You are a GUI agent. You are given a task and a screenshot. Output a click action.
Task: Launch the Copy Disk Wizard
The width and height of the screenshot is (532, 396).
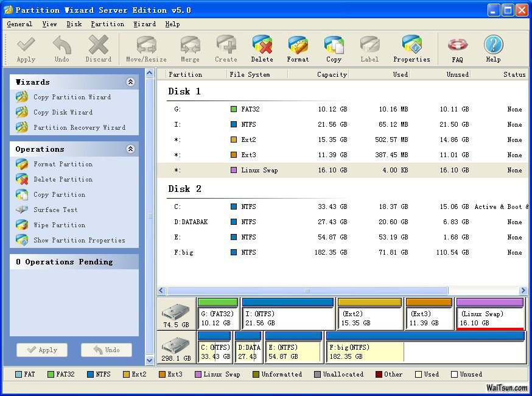pyautogui.click(x=63, y=113)
